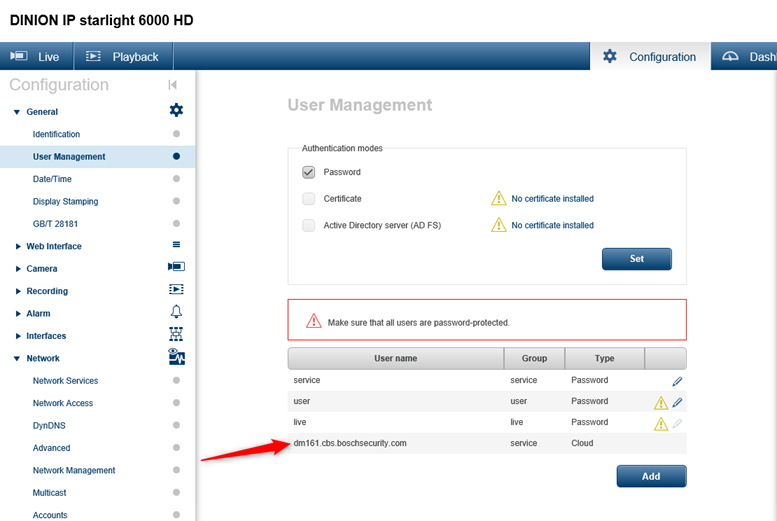This screenshot has height=521, width=777.
Task: Select the 'live' user name cell
Action: coord(300,422)
